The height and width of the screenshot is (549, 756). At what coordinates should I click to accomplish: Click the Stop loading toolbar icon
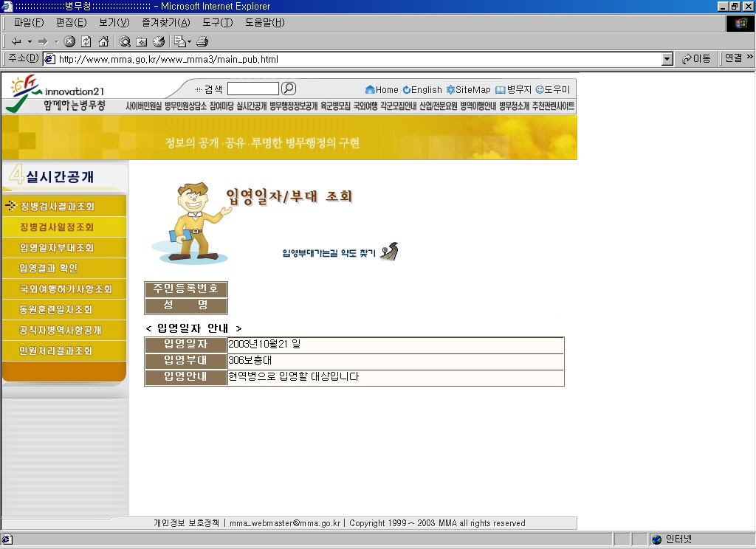point(69,41)
